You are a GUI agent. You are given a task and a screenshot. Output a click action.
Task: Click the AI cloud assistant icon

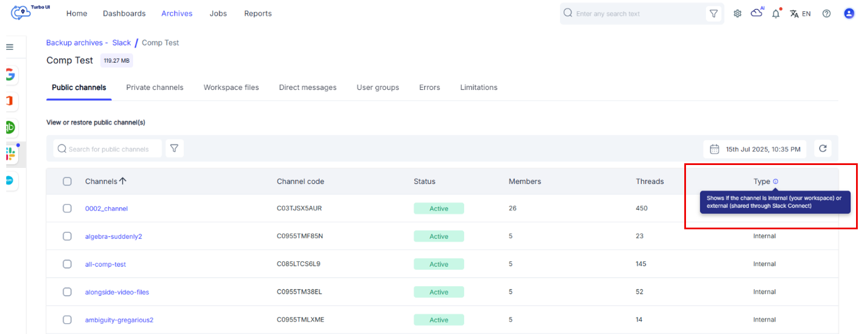pyautogui.click(x=757, y=13)
